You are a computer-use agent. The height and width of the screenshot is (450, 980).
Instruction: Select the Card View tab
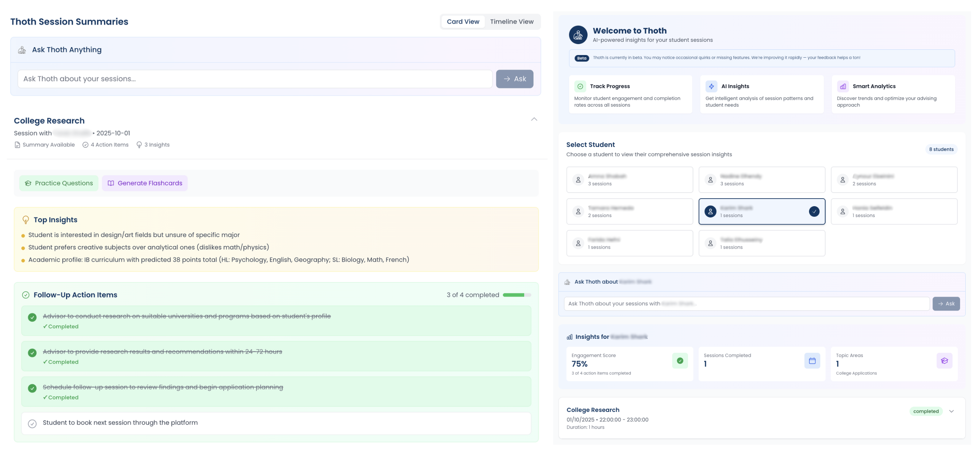click(x=463, y=21)
